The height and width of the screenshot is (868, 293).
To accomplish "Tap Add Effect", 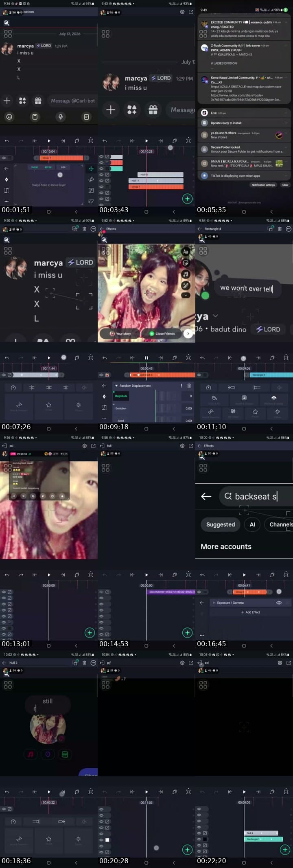I will pos(251,612).
